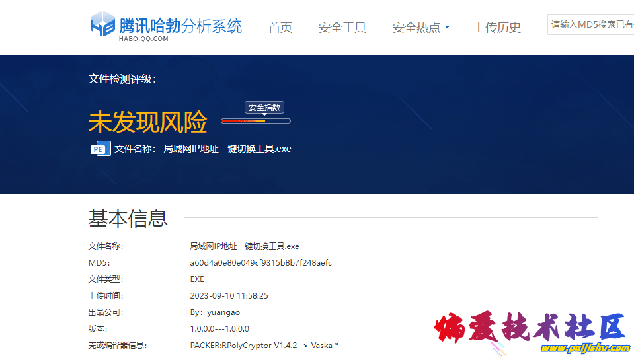Click the upload time value 2023-09-10
This screenshot has height=364, width=634.
click(229, 296)
